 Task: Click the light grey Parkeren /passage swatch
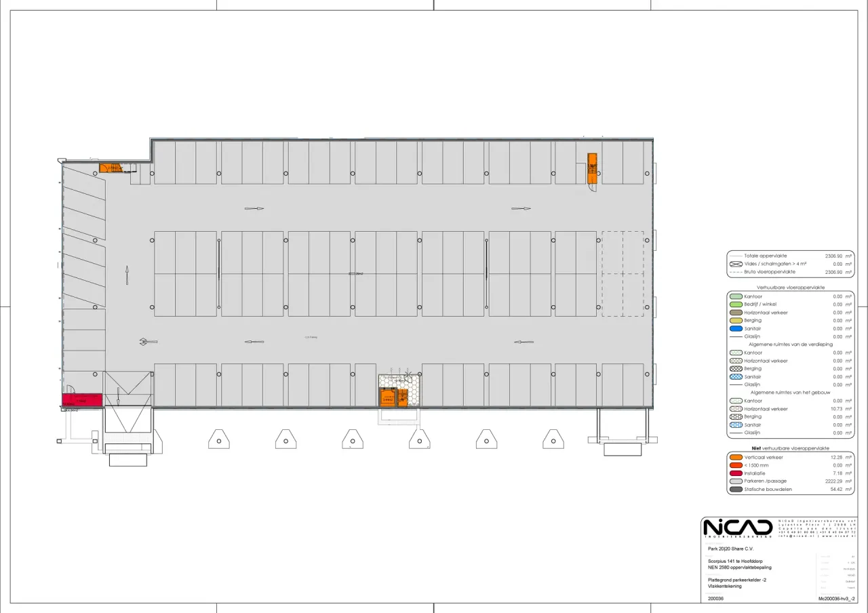click(x=736, y=481)
